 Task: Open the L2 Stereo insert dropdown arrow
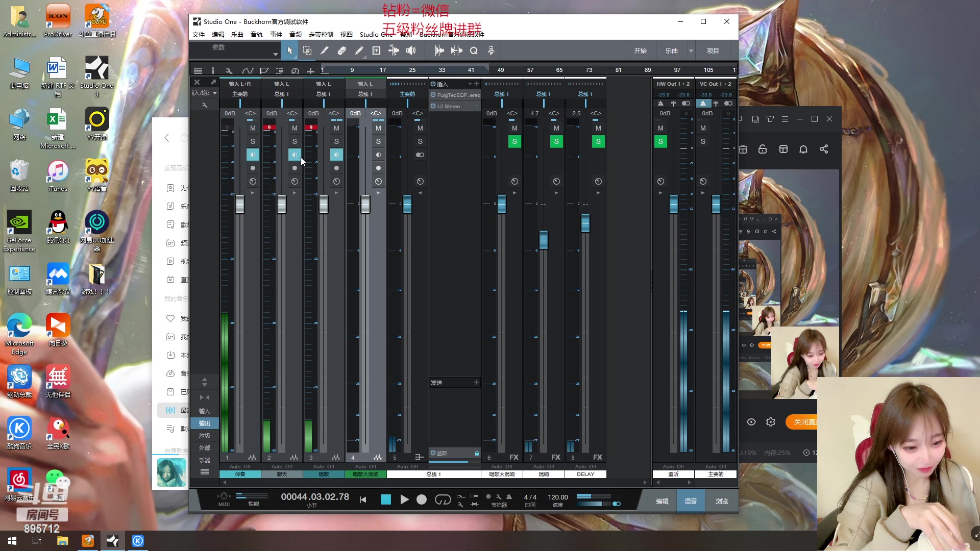tap(476, 106)
